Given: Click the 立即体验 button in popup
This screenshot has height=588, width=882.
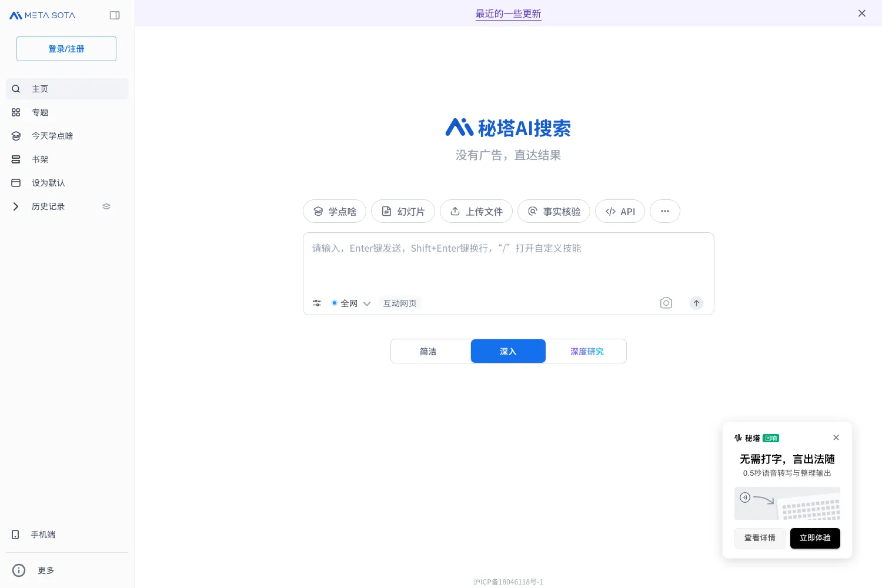Looking at the screenshot, I should [x=815, y=538].
